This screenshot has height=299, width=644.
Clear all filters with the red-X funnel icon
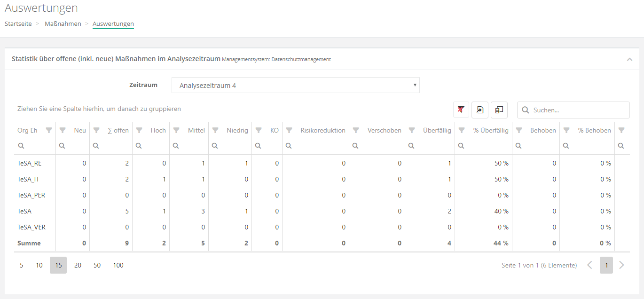[x=461, y=110]
